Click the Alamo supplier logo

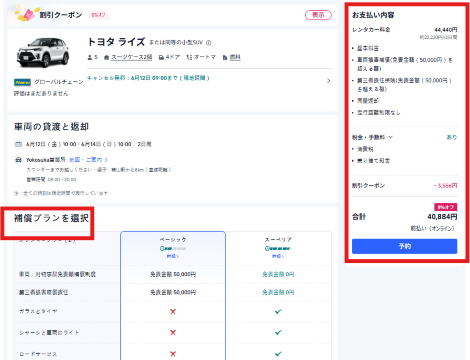click(x=22, y=82)
